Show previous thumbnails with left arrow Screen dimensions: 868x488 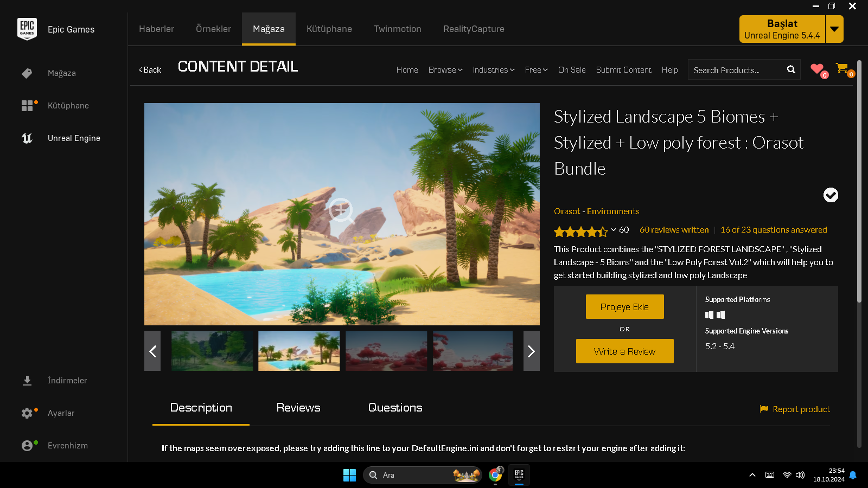(x=152, y=351)
